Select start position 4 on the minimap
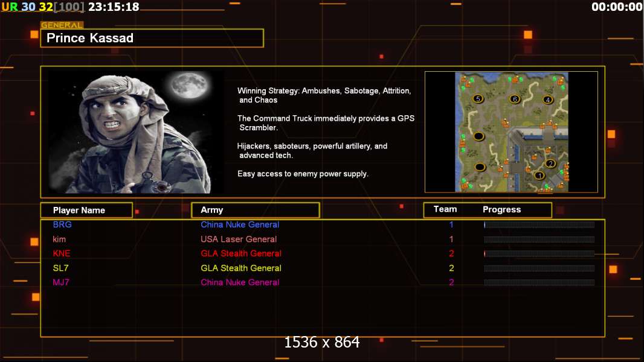The image size is (644, 362). click(x=547, y=99)
